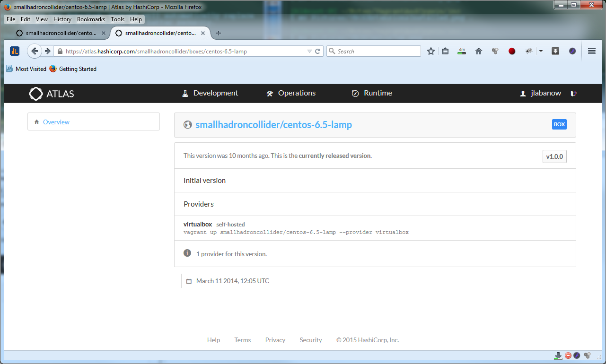
Task: Click the bookmark star icon
Action: pyautogui.click(x=430, y=51)
